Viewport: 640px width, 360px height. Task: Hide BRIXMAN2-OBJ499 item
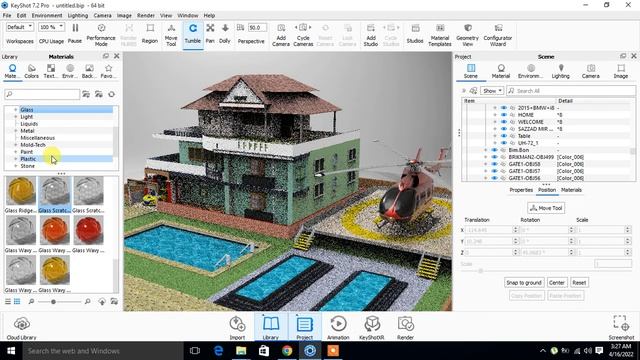(494, 157)
